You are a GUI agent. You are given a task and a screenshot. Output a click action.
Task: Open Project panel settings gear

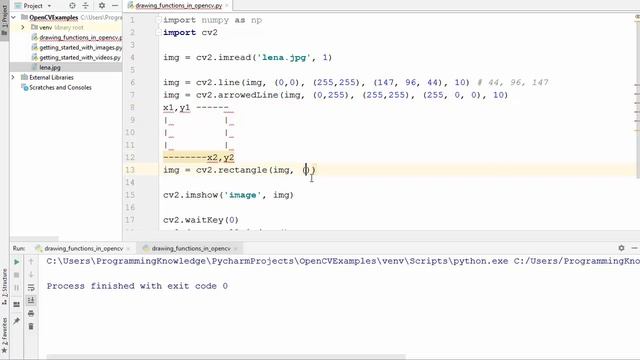102,6
